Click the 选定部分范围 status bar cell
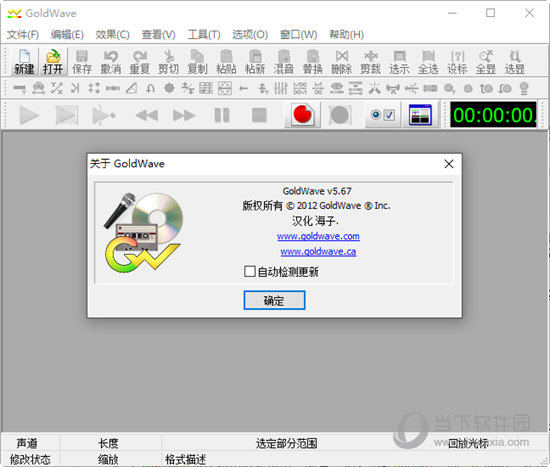The width and height of the screenshot is (550, 467). (x=286, y=443)
